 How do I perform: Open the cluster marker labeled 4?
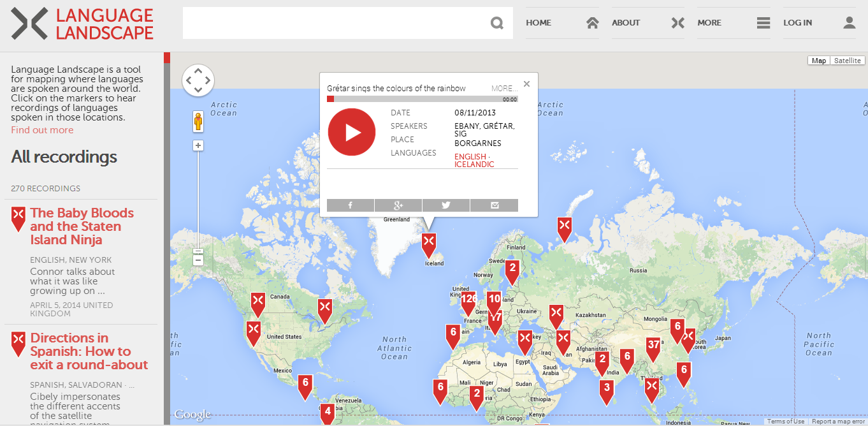point(328,415)
